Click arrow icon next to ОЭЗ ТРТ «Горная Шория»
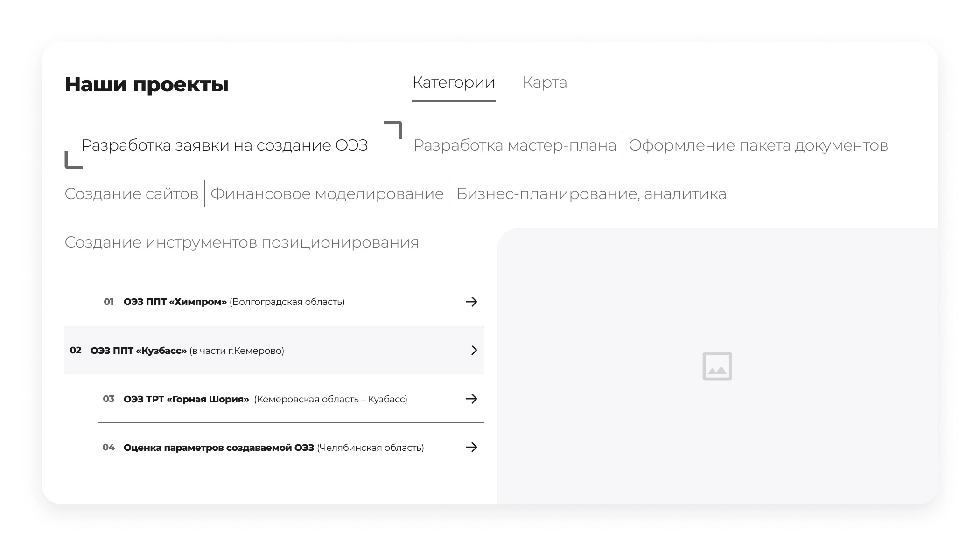 tap(471, 399)
